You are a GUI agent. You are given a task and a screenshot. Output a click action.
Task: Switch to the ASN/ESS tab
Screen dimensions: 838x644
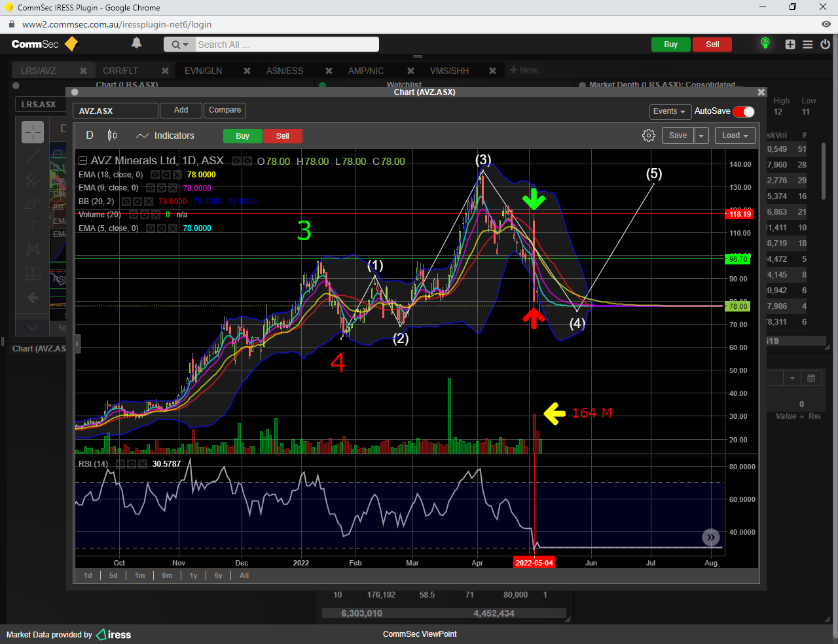(x=285, y=71)
